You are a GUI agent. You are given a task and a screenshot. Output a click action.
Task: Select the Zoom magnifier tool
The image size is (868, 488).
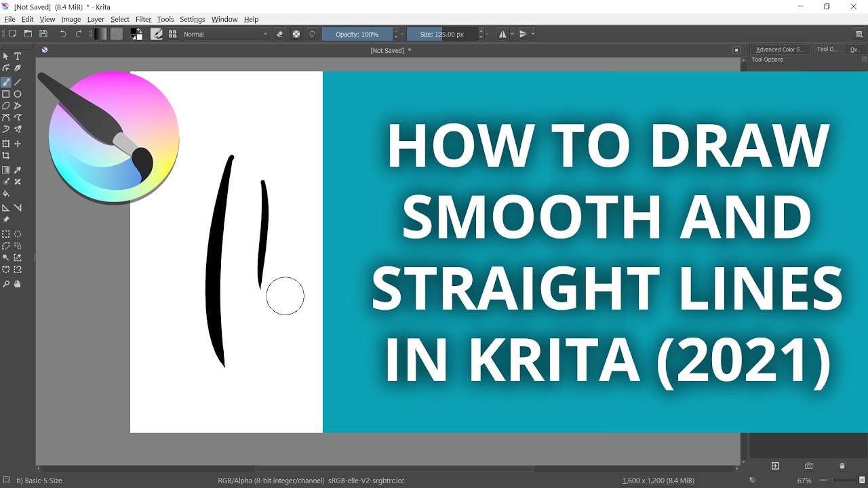coord(6,284)
